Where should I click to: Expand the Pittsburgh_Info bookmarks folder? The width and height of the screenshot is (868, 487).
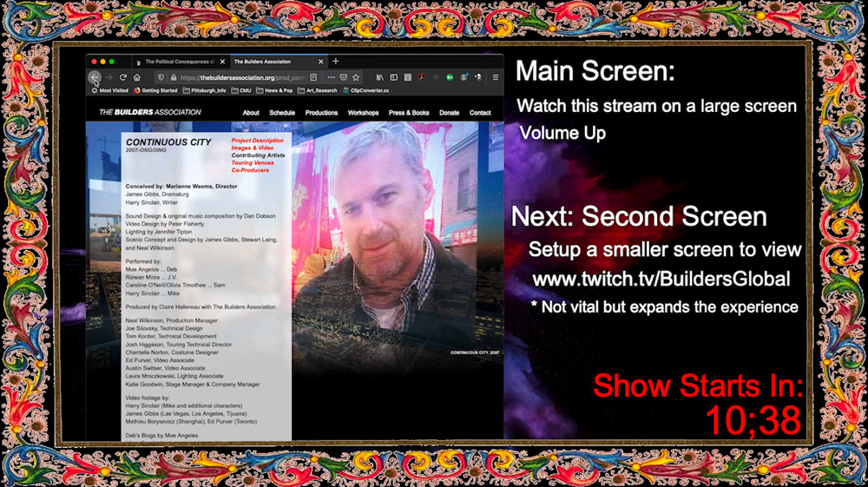click(x=204, y=90)
